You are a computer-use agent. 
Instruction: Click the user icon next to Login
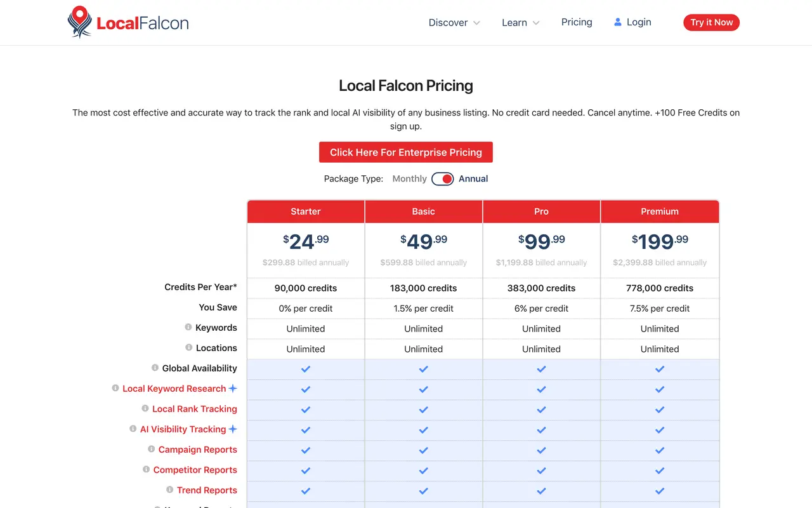point(617,22)
